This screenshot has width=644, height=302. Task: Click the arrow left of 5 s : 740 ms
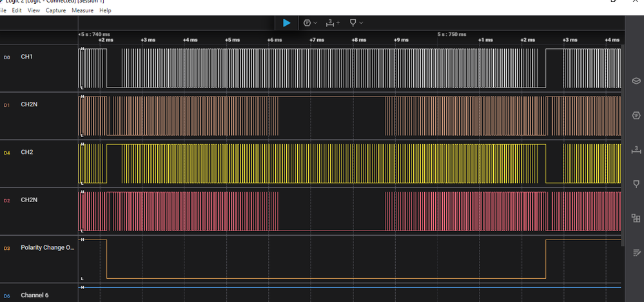tap(79, 33)
